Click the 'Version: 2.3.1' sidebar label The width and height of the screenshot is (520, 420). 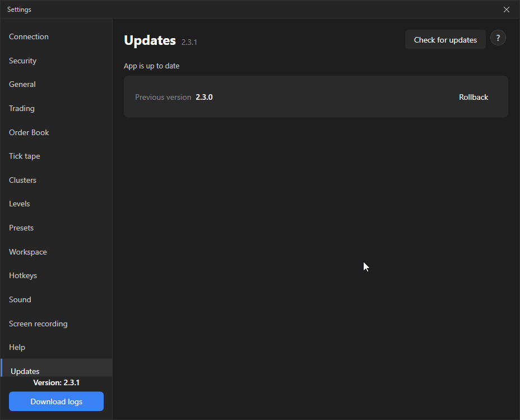[x=57, y=382]
